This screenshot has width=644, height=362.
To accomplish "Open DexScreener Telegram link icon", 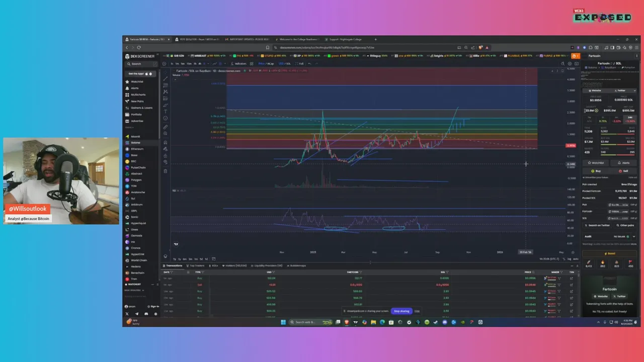I will point(137,314).
